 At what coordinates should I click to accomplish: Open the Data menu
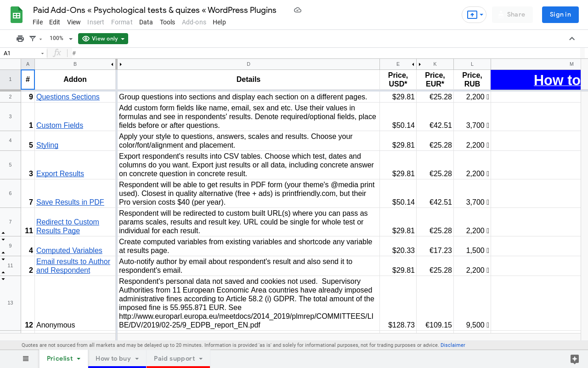point(146,22)
